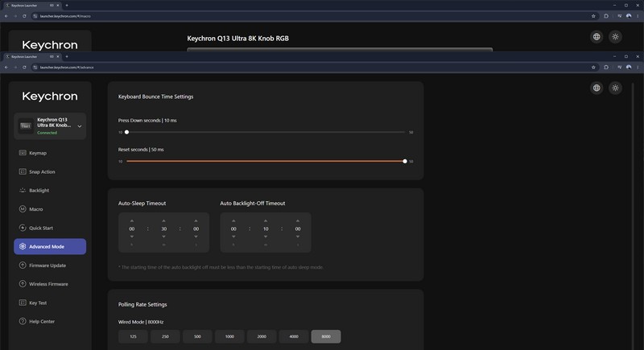Image resolution: width=644 pixels, height=350 pixels.
Task: Set wired polling rate to 125 Hz
Action: point(133,336)
